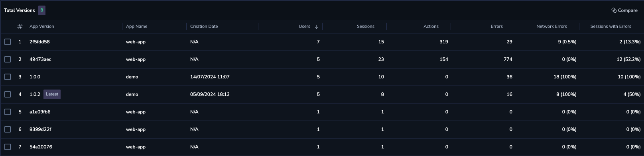Check the box for version 1.0.0
This screenshot has height=156, width=644.
point(8,77)
